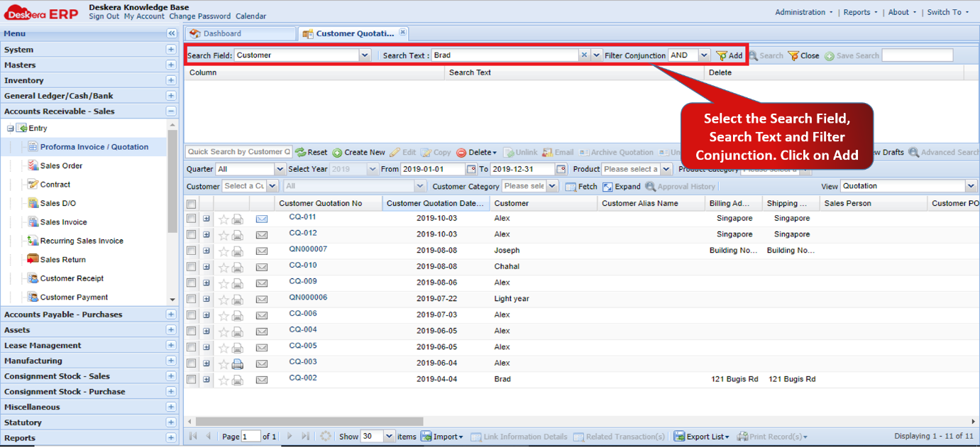Check the CQ-002 row checkbox
980x448 pixels.
tap(191, 380)
